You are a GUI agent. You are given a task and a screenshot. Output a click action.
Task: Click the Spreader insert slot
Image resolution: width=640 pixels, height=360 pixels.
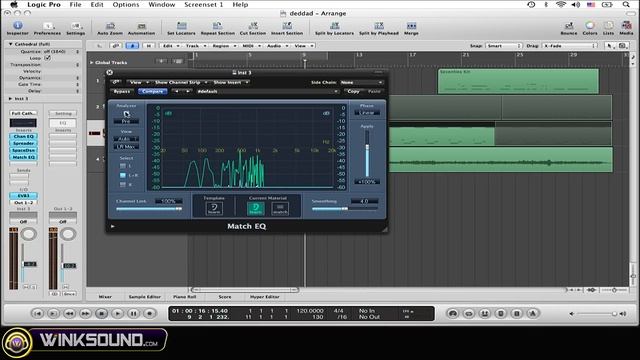pos(23,143)
